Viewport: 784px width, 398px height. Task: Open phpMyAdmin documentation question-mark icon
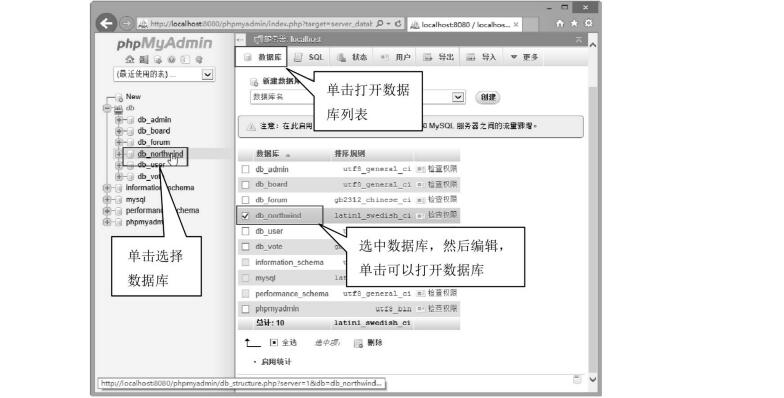click(172, 60)
